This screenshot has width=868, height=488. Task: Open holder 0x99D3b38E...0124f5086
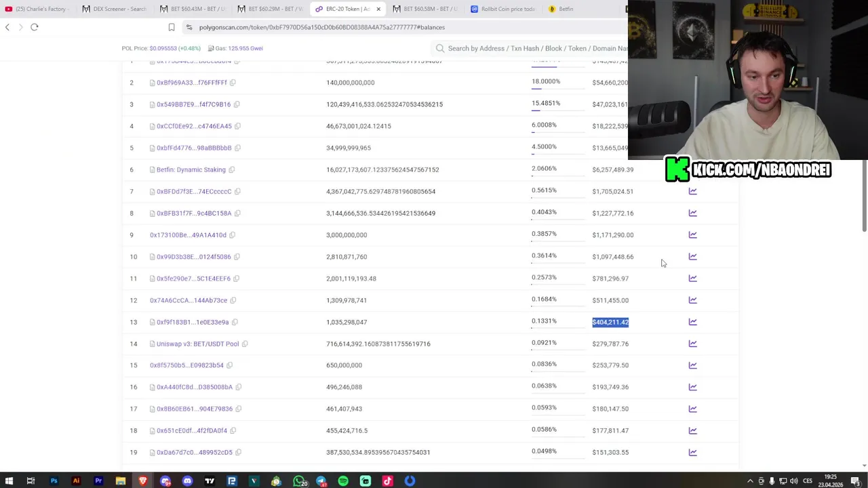[x=194, y=257]
